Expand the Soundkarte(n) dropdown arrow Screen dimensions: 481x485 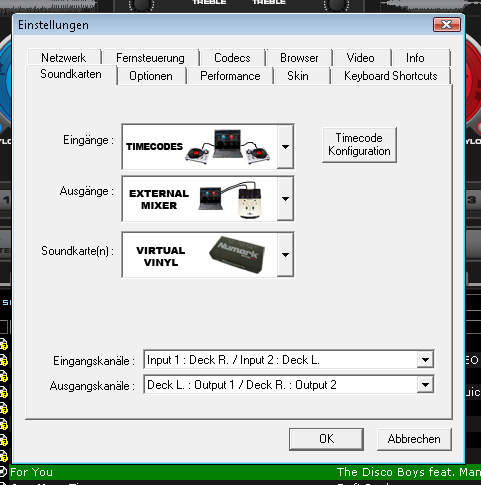point(285,255)
